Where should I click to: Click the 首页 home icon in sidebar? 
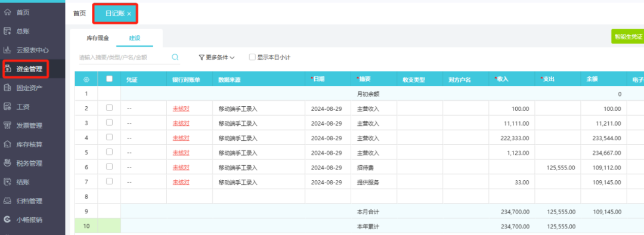[7, 13]
